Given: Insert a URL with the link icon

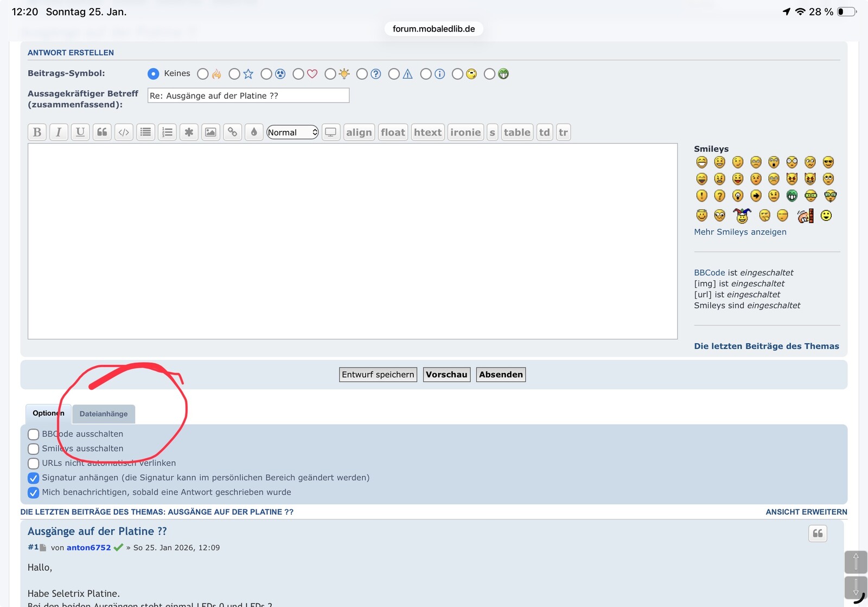Looking at the screenshot, I should point(232,132).
